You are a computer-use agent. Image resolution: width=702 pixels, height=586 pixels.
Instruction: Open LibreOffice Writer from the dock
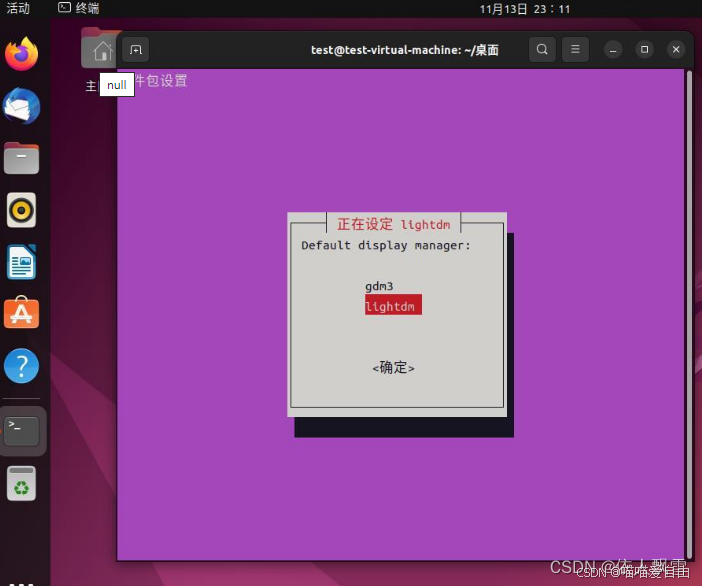pos(21,262)
